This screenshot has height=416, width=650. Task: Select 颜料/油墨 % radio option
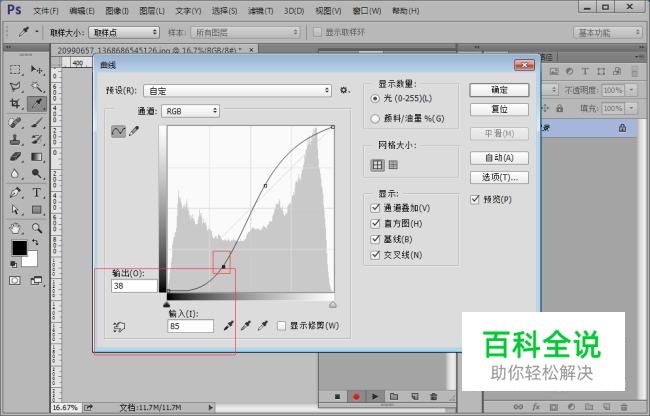click(x=375, y=119)
